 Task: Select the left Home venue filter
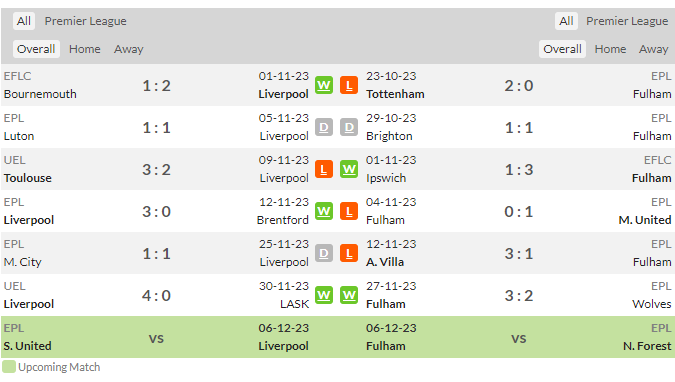point(84,49)
